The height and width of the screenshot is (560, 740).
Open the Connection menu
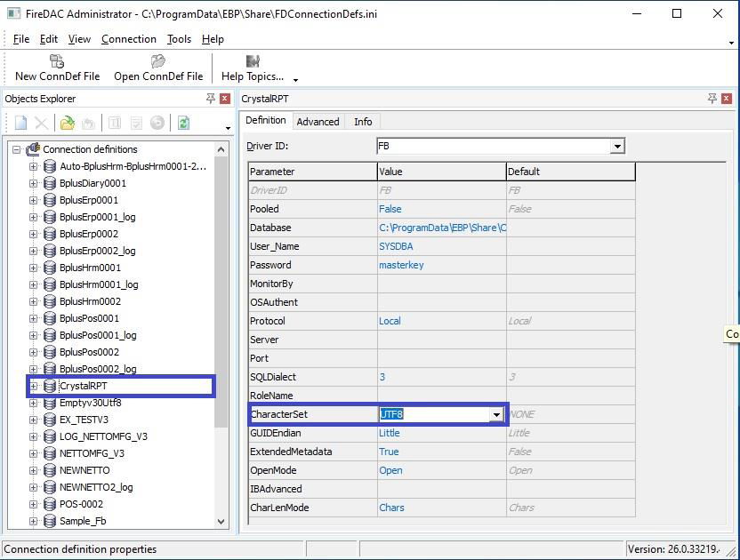tap(128, 39)
